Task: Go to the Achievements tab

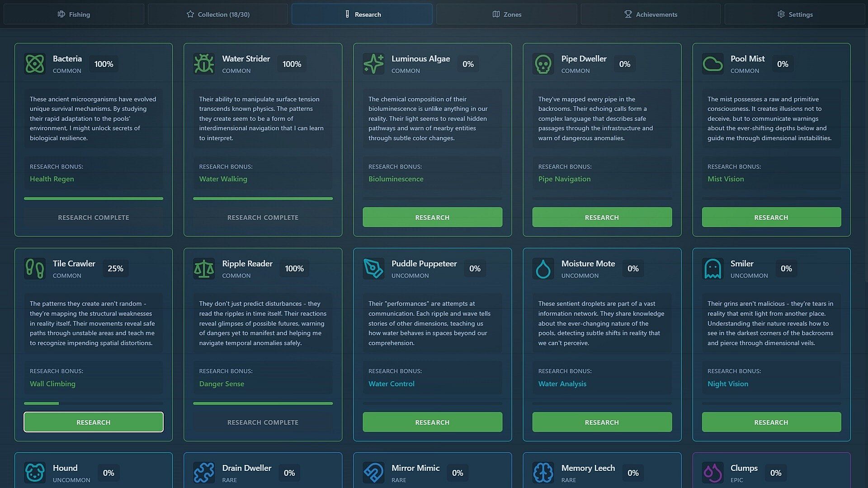Action: click(651, 14)
